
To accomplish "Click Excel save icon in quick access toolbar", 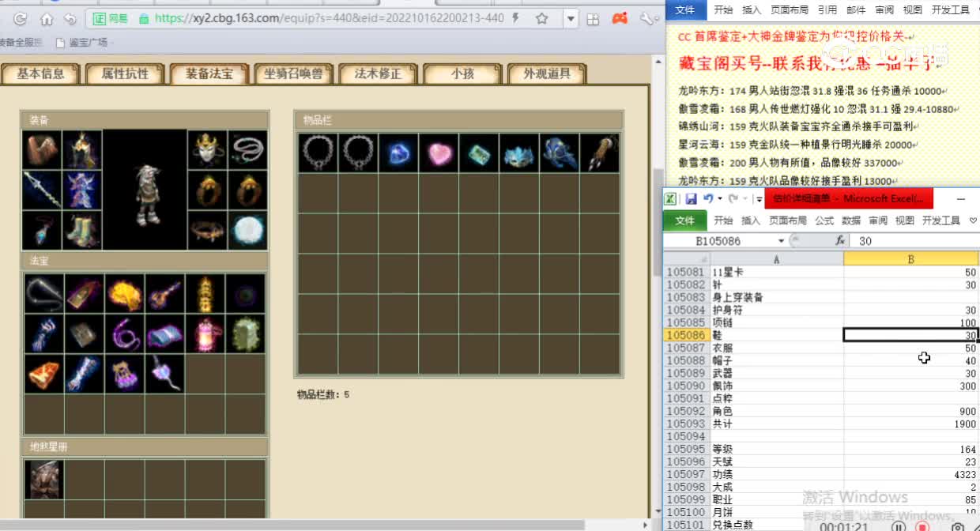I will click(691, 199).
